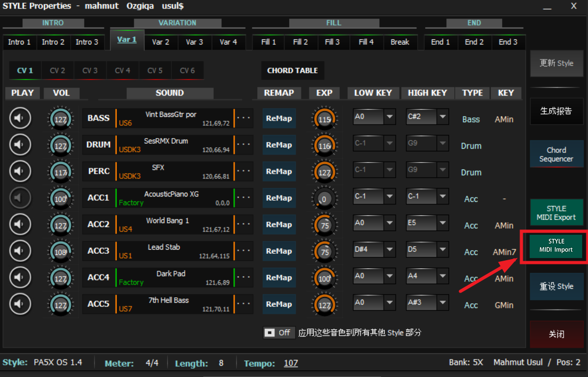Image resolution: width=588 pixels, height=377 pixels.
Task: Click the Tempo value 107
Action: pyautogui.click(x=290, y=363)
